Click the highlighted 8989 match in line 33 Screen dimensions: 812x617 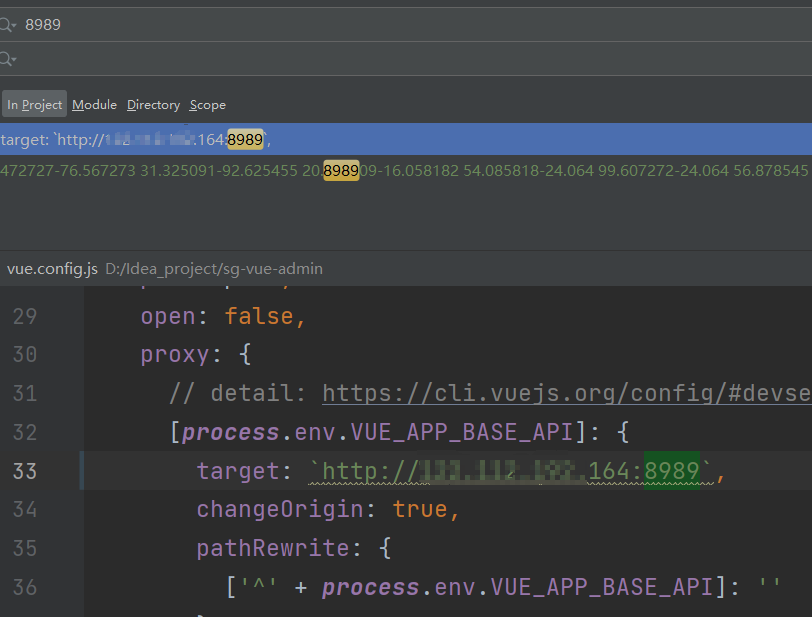pyautogui.click(x=672, y=471)
